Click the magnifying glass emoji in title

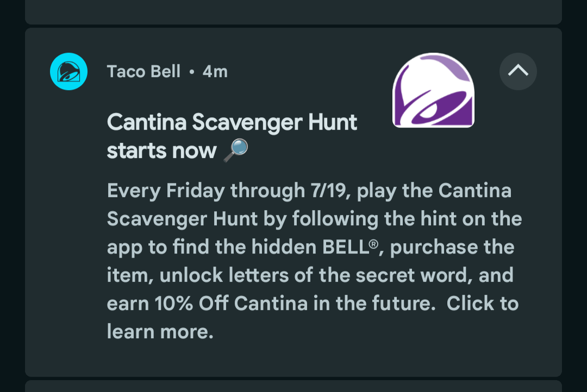click(236, 149)
